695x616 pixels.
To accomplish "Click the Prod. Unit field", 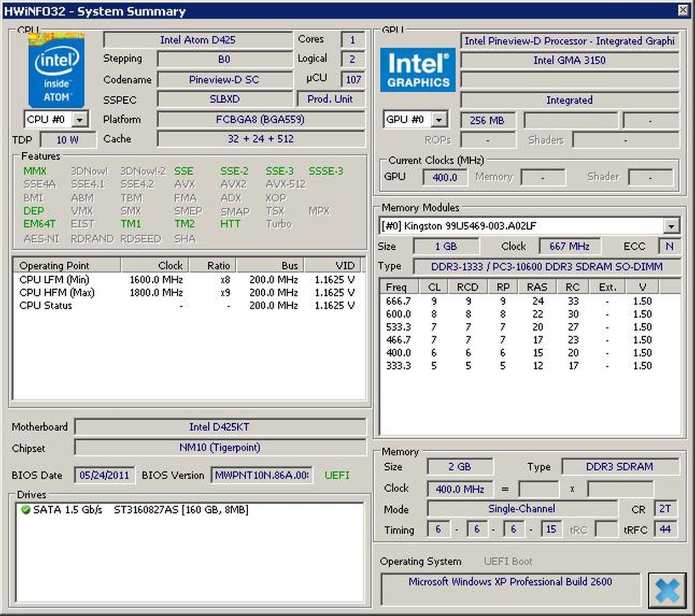I will point(331,99).
